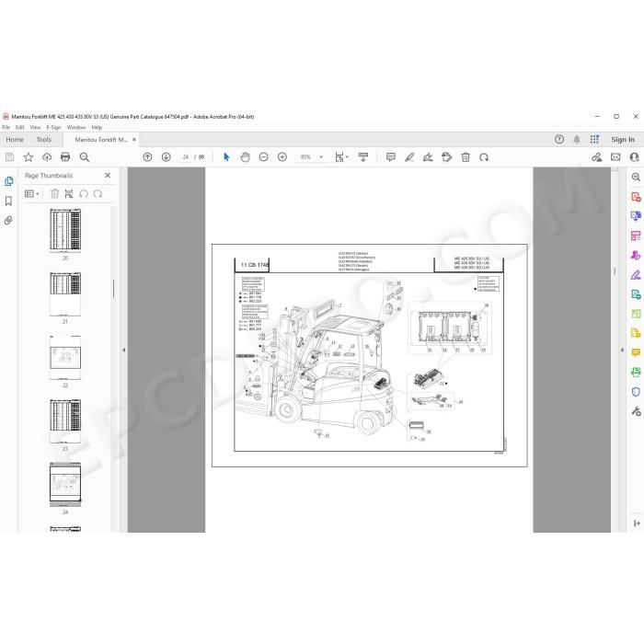Open the Comment tool yellow icon

pos(636,352)
